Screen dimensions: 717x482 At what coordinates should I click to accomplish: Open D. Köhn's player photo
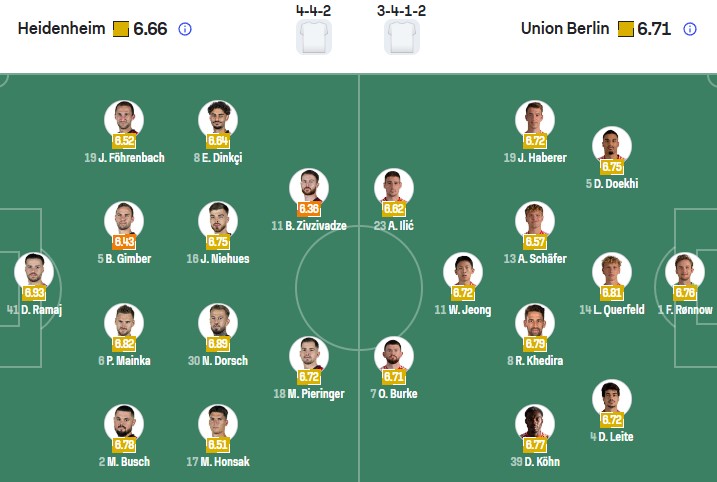tap(535, 422)
